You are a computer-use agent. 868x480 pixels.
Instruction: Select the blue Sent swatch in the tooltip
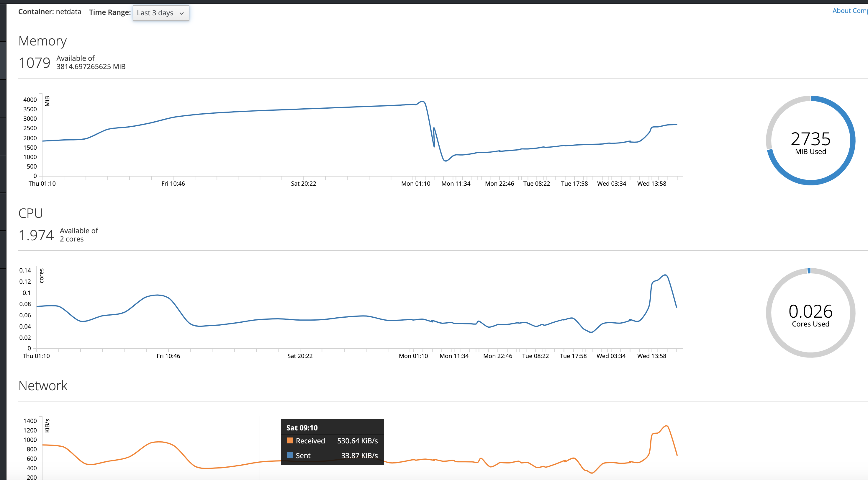pos(289,455)
